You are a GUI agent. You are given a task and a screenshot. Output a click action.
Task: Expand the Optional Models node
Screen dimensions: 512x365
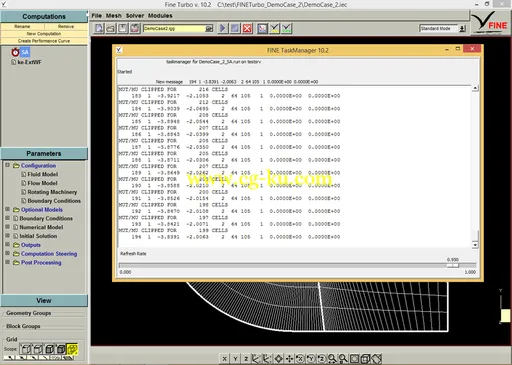pyautogui.click(x=7, y=209)
